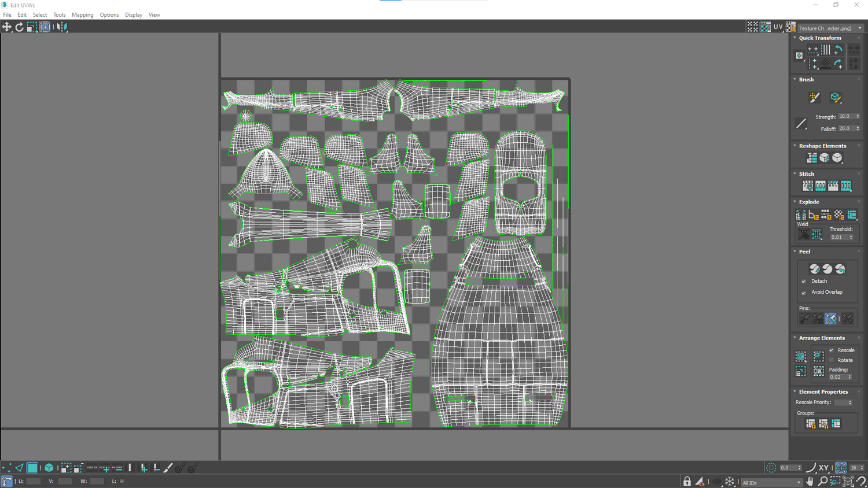Collapse the Quick Transform rollout
The height and width of the screenshot is (488, 868).
pyautogui.click(x=795, y=38)
